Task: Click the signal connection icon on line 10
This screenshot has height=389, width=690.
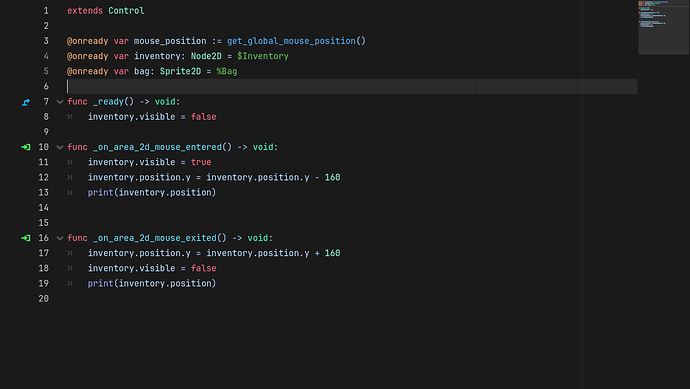Action: 26,147
